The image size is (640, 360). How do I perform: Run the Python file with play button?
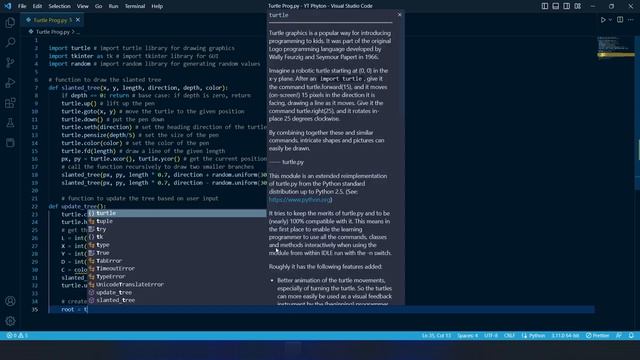(603, 20)
